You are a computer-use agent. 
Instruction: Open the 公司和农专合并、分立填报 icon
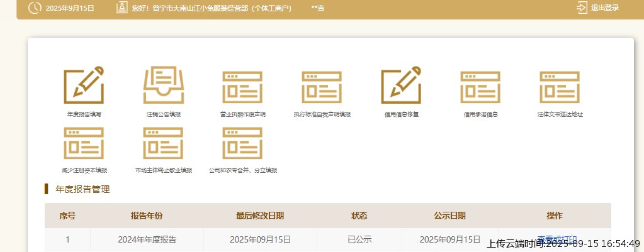click(242, 143)
